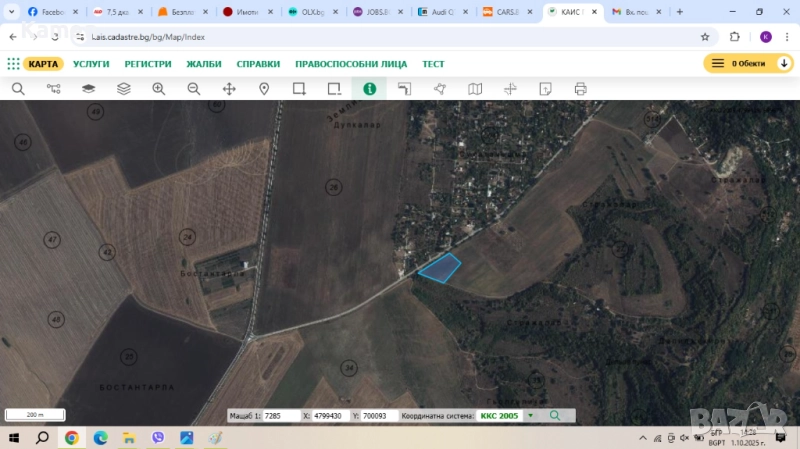Open the УСЛУГИ menu
The width and height of the screenshot is (800, 449).
point(91,64)
